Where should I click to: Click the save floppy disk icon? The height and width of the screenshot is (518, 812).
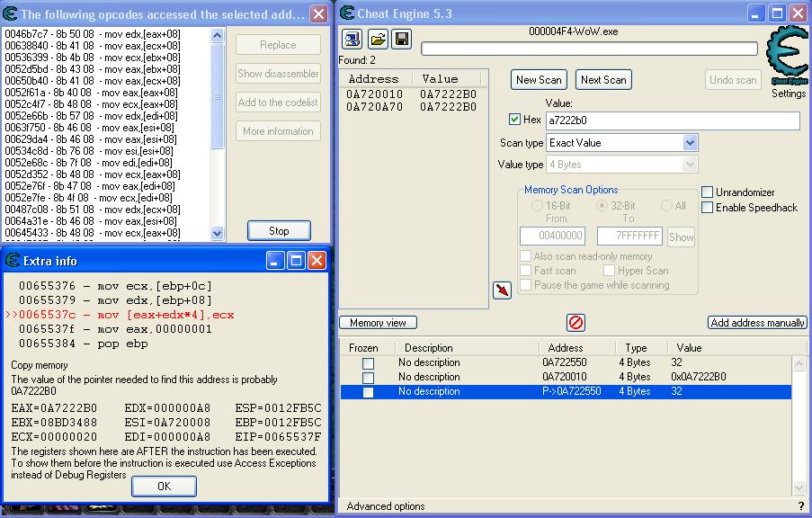point(402,39)
